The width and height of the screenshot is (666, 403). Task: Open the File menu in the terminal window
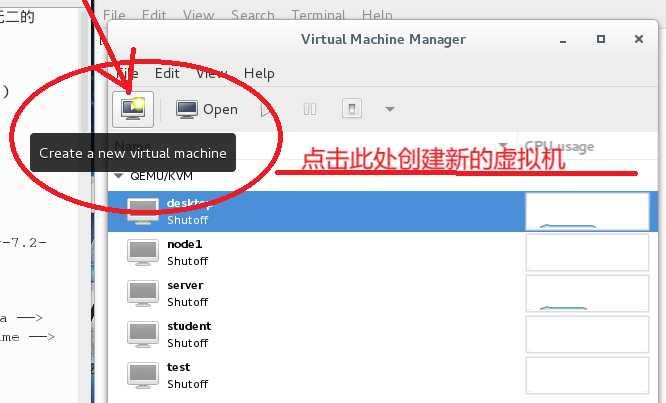[x=114, y=15]
